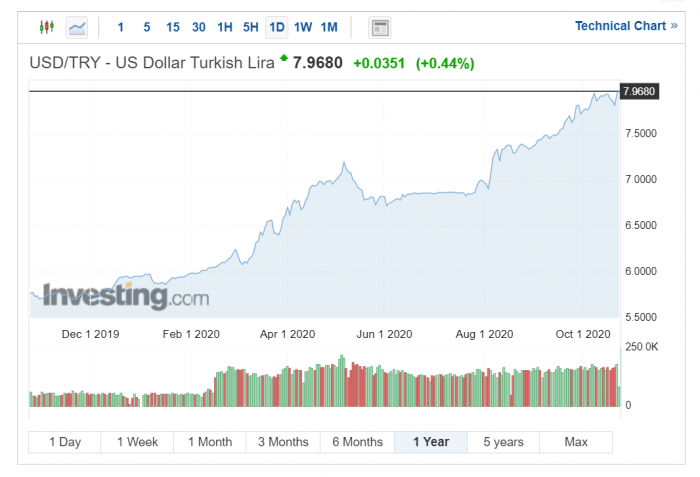
Task: Set interval to 1 minute
Action: click(121, 27)
